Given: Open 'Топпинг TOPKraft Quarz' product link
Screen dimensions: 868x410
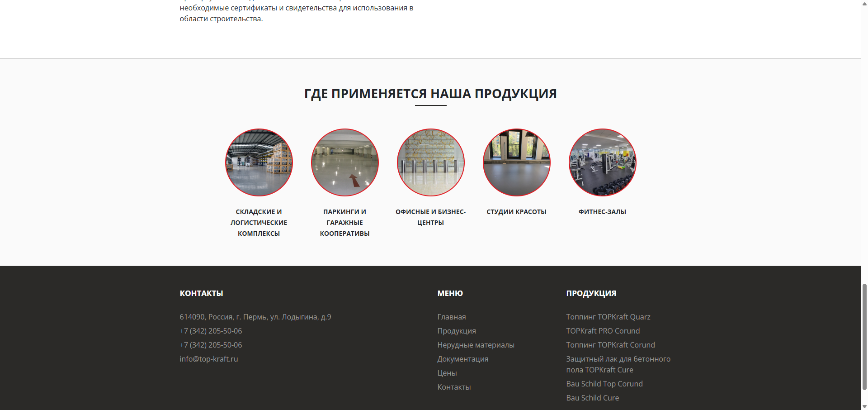Looking at the screenshot, I should coord(609,317).
